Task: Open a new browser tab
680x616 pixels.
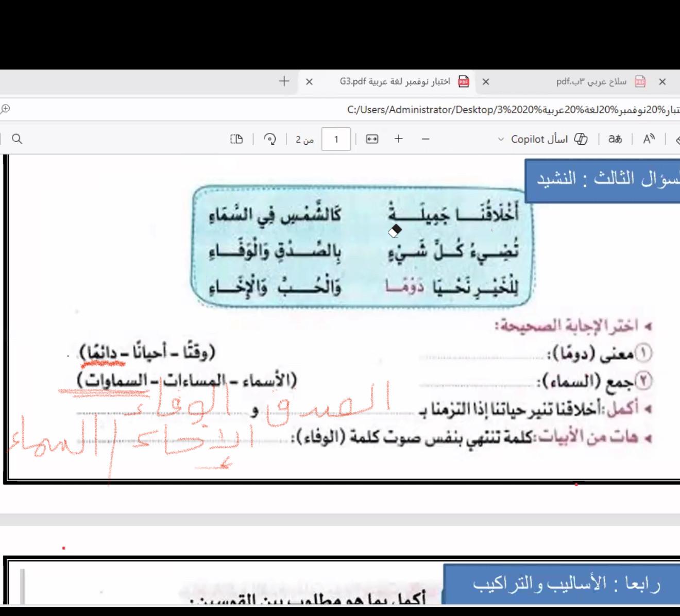Action: (284, 81)
